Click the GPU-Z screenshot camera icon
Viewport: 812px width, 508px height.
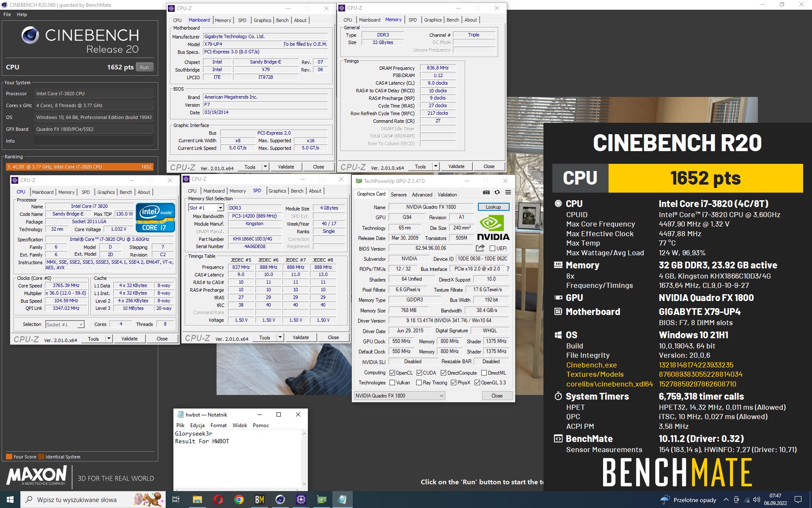486,192
